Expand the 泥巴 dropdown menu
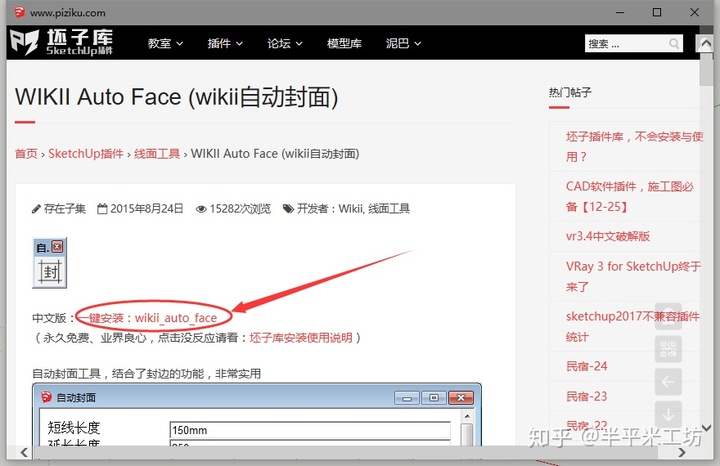 point(403,44)
